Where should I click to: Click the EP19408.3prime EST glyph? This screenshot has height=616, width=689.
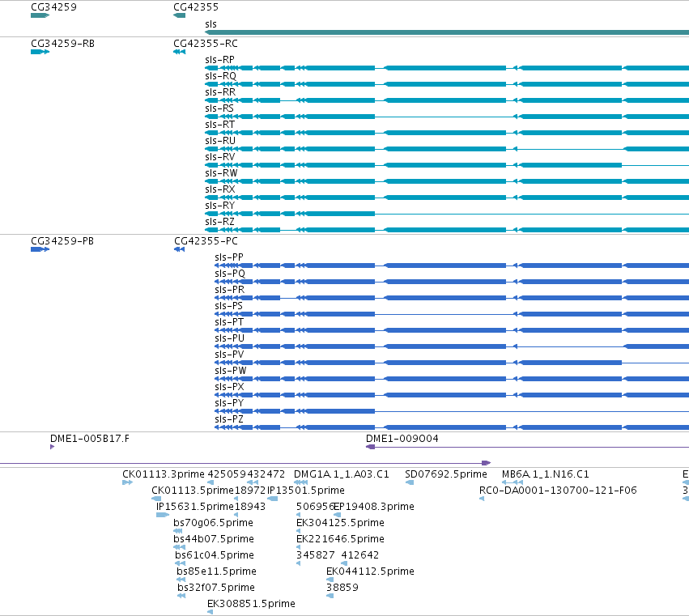point(338,515)
